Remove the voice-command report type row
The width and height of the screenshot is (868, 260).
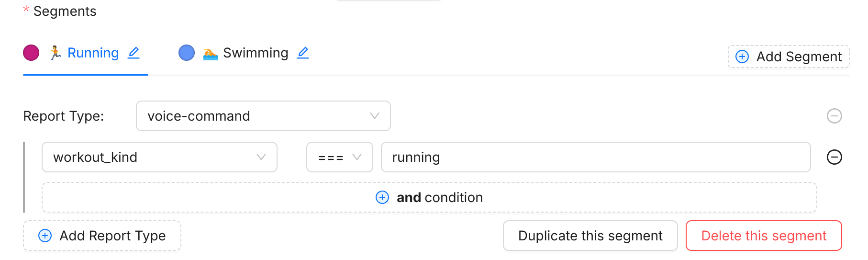(834, 116)
